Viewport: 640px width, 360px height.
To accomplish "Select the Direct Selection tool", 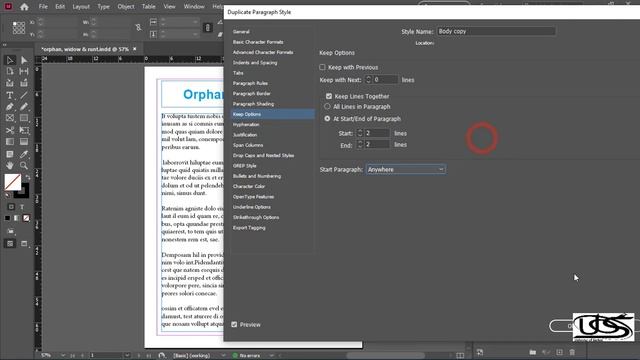I will click(24, 60).
